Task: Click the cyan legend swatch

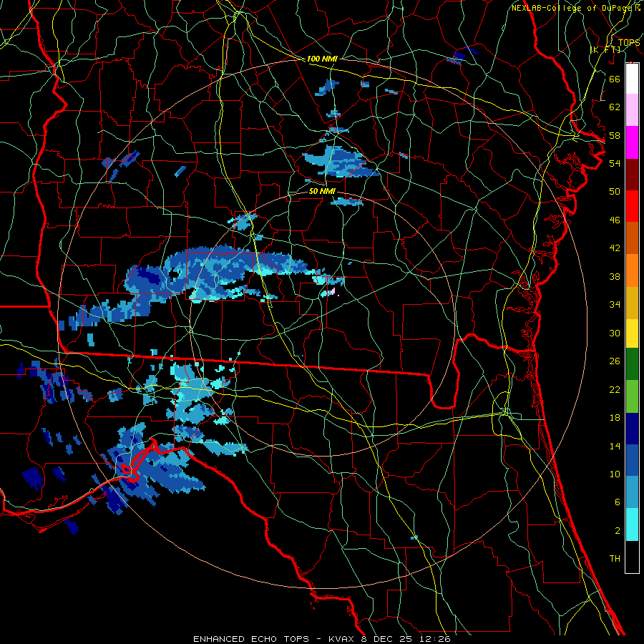Action: [x=632, y=525]
